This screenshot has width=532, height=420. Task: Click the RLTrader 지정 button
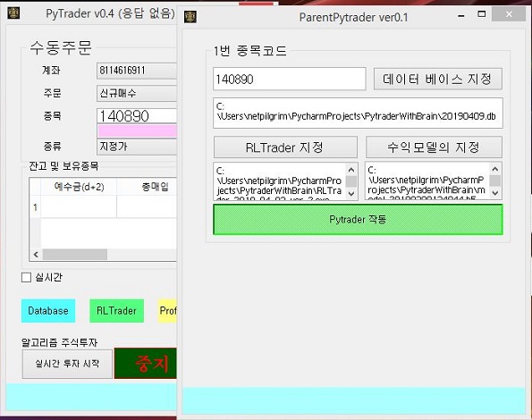[x=285, y=147]
